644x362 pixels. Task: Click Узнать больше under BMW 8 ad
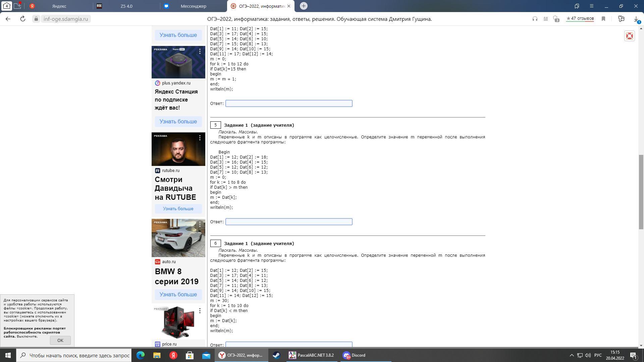click(x=178, y=295)
